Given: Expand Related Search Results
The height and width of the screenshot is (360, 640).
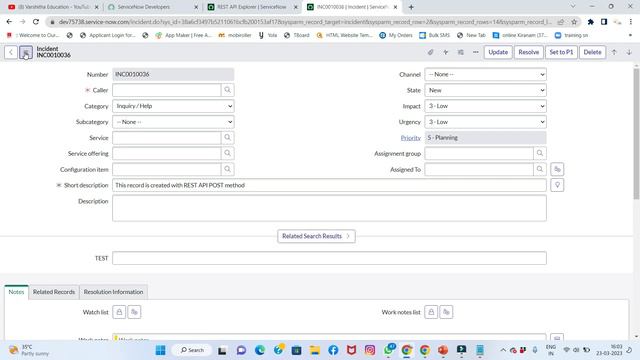Looking at the screenshot, I should (x=316, y=236).
